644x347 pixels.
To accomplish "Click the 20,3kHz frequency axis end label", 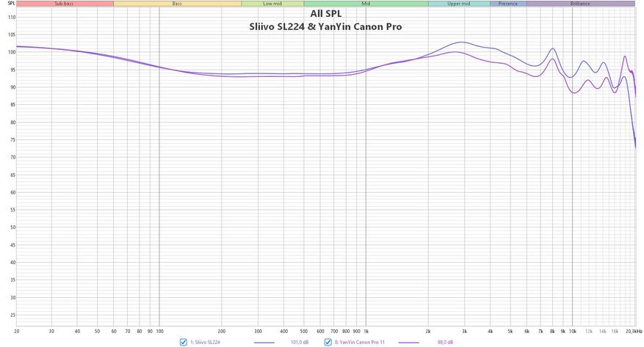I will click(634, 331).
